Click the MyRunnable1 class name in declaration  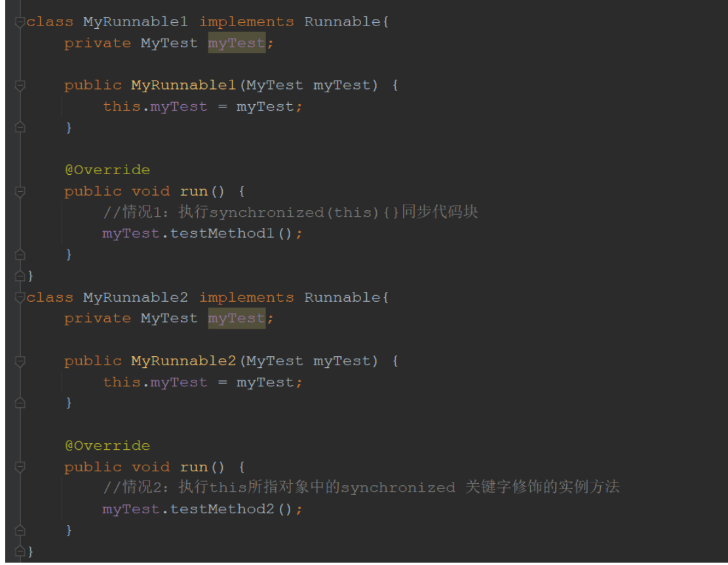135,22
